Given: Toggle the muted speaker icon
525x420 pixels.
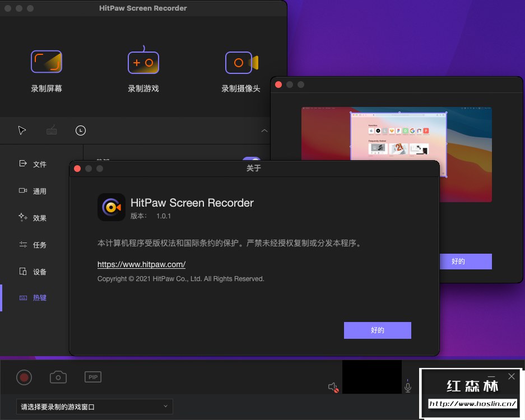Looking at the screenshot, I should coord(333,387).
